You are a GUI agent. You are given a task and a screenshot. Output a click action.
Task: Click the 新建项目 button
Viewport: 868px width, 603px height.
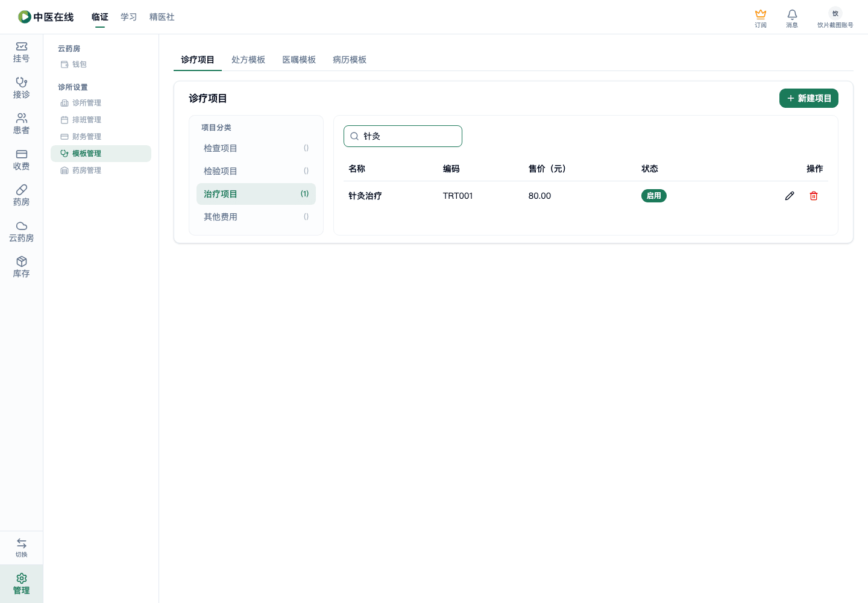tap(809, 98)
